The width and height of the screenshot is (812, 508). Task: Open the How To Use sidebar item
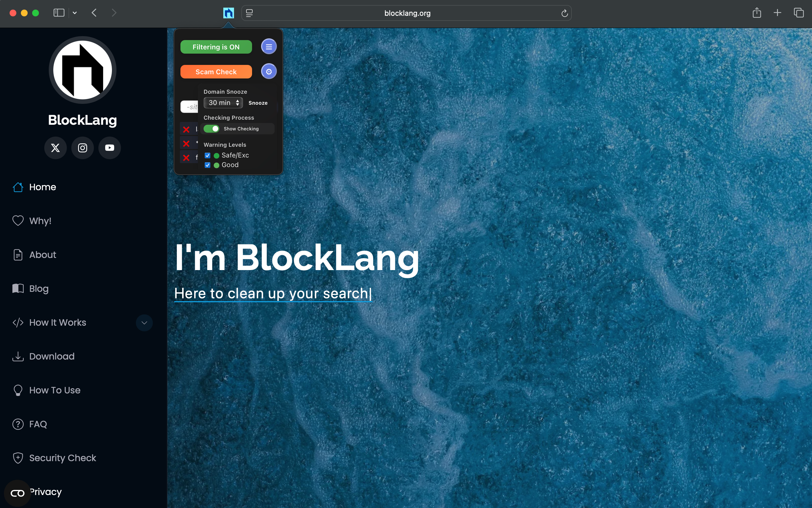click(55, 390)
